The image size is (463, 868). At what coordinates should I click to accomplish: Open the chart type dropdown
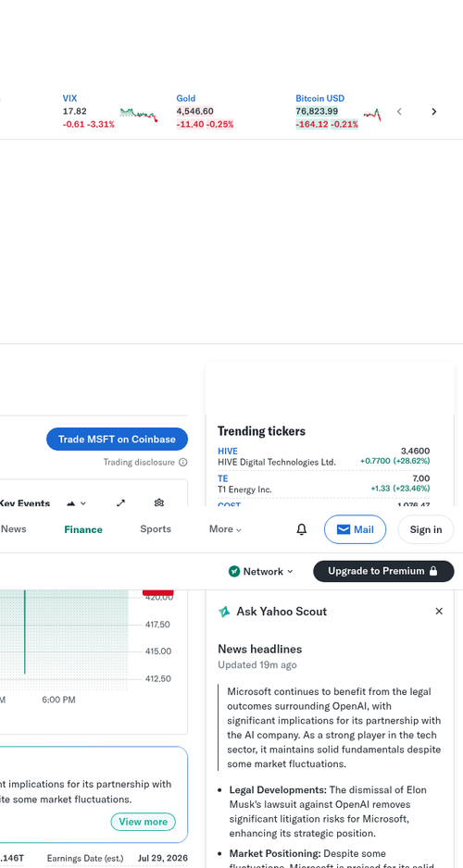77,503
